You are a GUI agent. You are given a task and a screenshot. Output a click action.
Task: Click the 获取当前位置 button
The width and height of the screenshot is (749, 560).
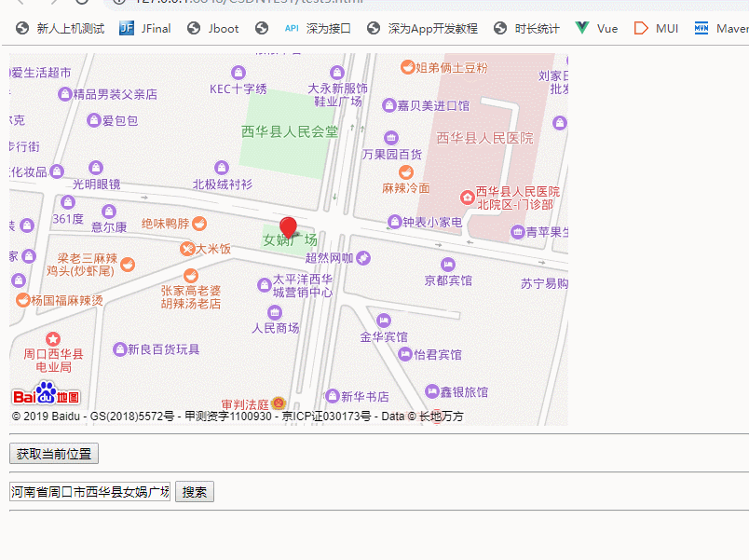(54, 454)
